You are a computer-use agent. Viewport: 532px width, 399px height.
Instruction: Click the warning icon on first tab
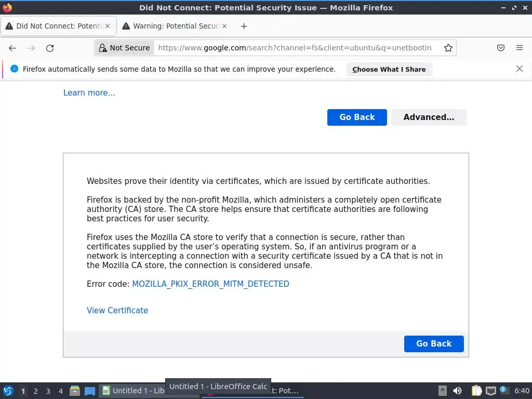tap(9, 26)
